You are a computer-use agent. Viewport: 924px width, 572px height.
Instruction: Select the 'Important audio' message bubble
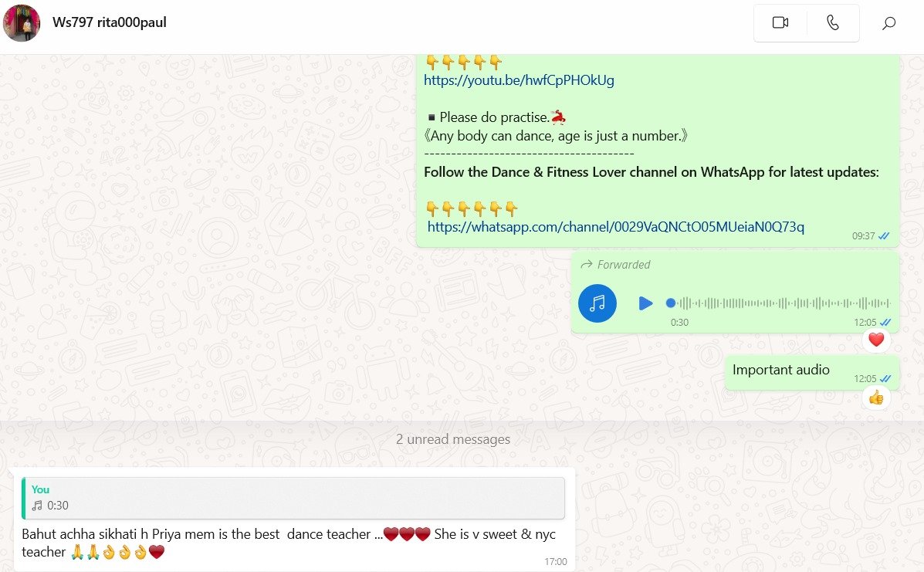click(811, 372)
